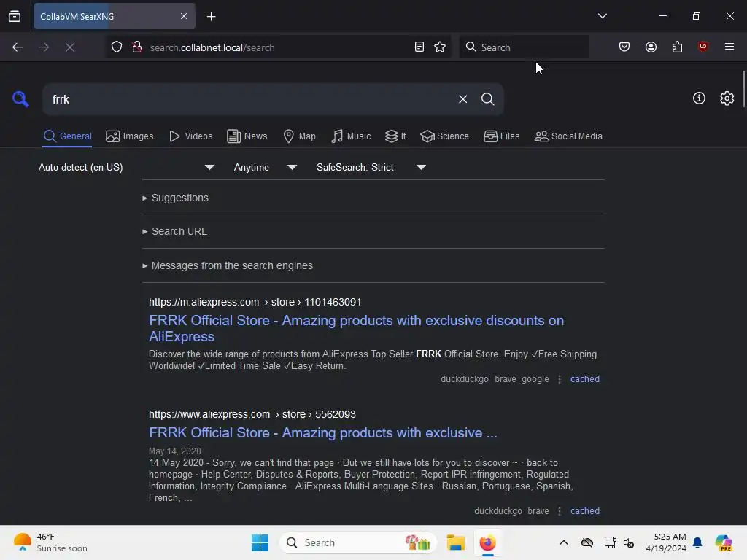
Task: Open Firefox account icon
Action: coord(651,47)
